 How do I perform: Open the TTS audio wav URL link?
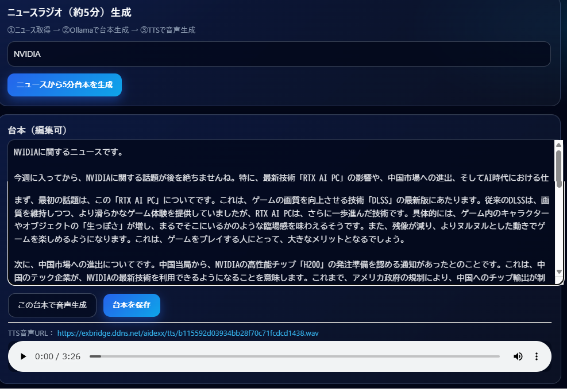188,333
